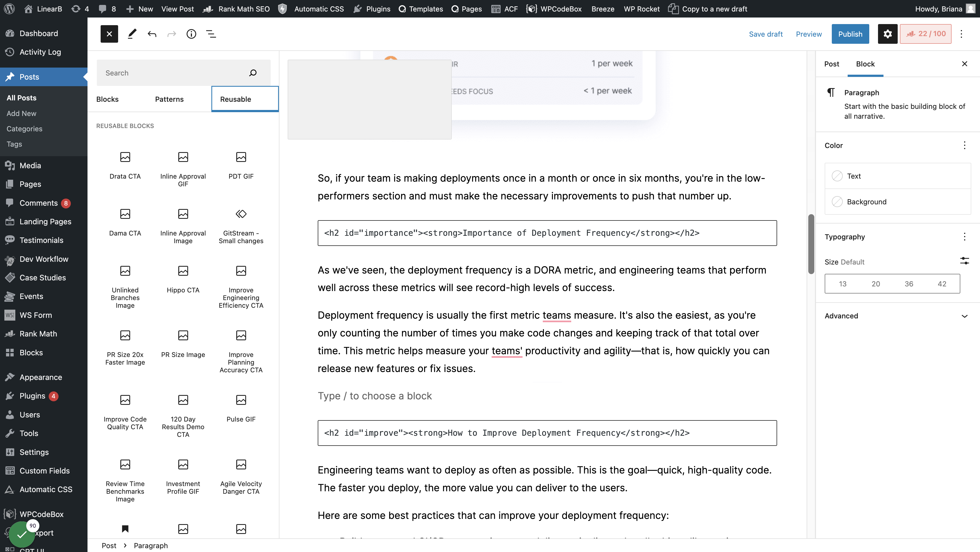Switch to the Post sidebar tab
The height and width of the screenshot is (552, 980).
point(832,64)
